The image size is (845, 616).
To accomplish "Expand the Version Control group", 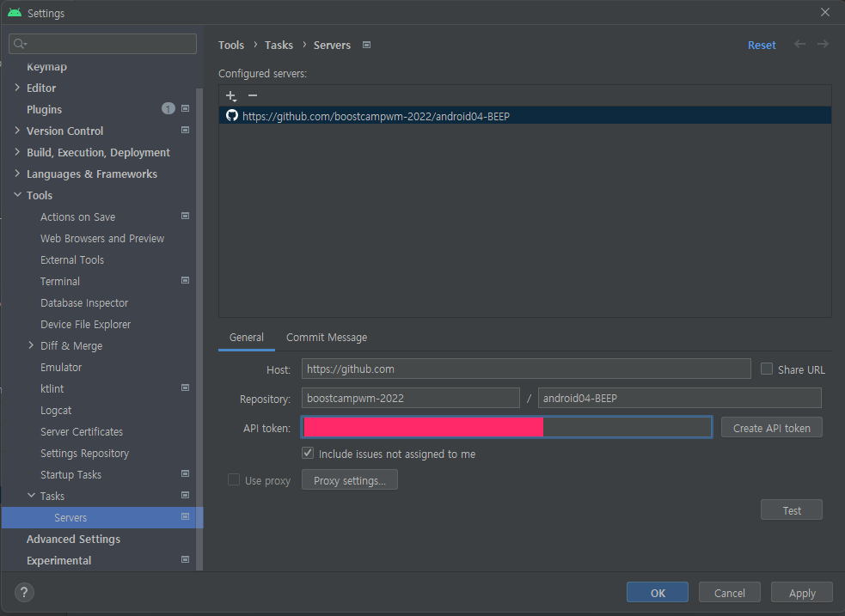I will coord(17,131).
